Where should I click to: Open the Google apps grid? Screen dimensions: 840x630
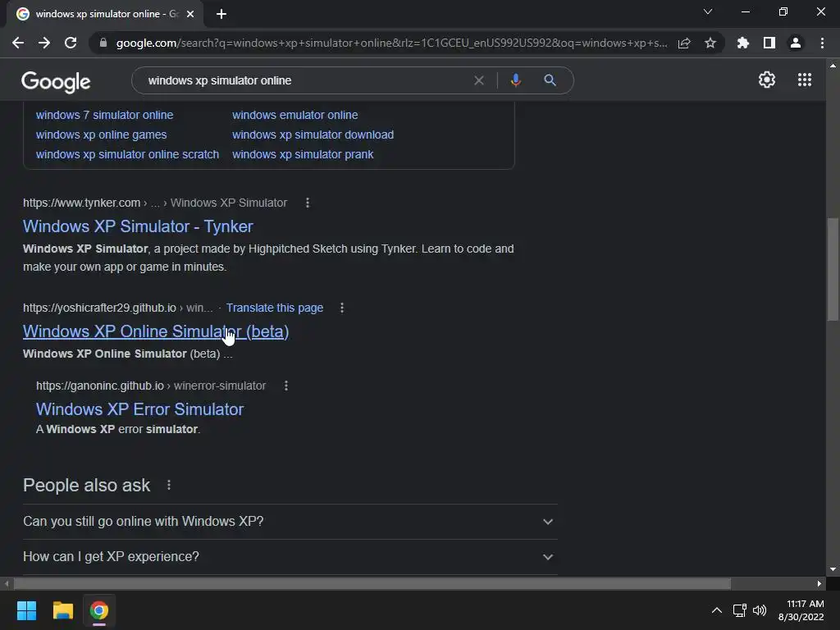click(805, 80)
